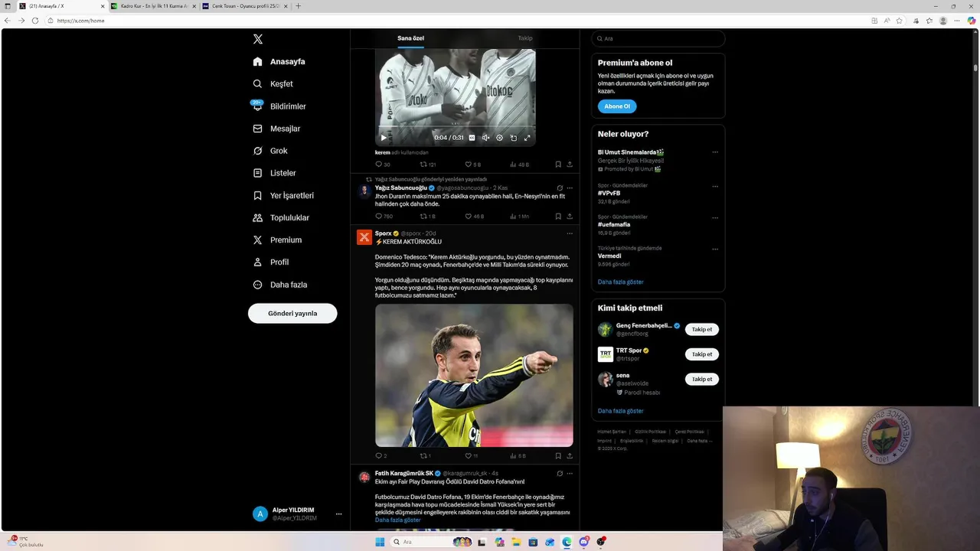
Task: Unmute the video player sound
Action: 485,138
